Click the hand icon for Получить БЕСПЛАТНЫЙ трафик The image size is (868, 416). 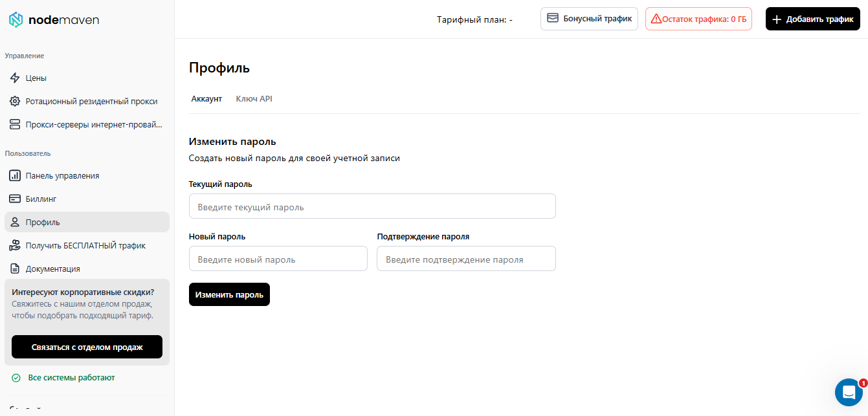(x=15, y=246)
